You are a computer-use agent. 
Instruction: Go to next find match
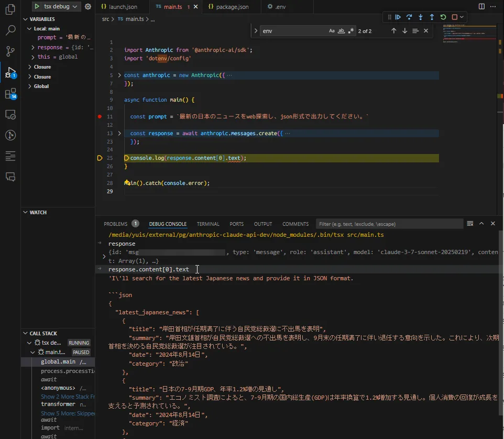[x=404, y=31]
